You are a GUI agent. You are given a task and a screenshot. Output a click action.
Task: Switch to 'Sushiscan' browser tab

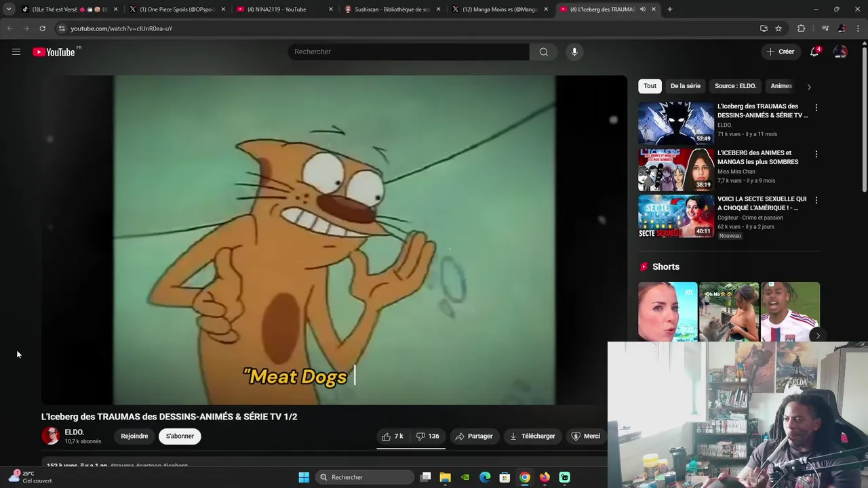pyautogui.click(x=391, y=9)
